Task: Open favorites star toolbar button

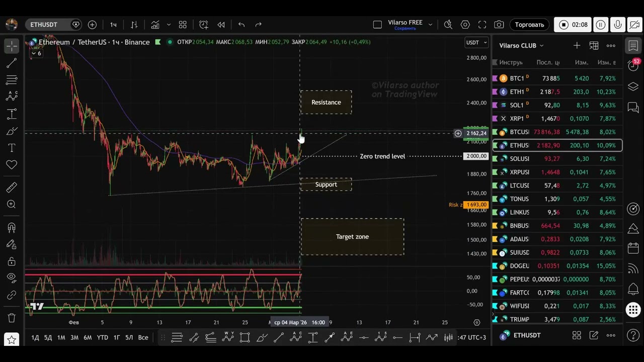Action: pos(12,339)
